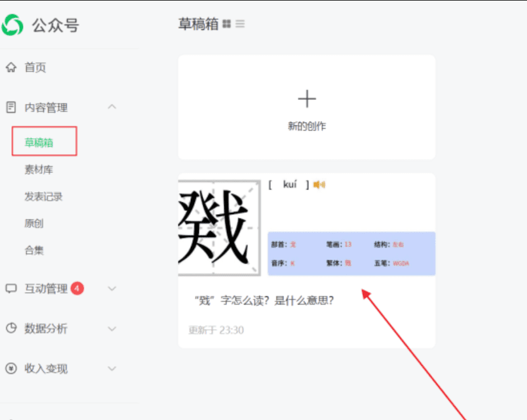Open 素材库 in the sidebar

pos(39,170)
